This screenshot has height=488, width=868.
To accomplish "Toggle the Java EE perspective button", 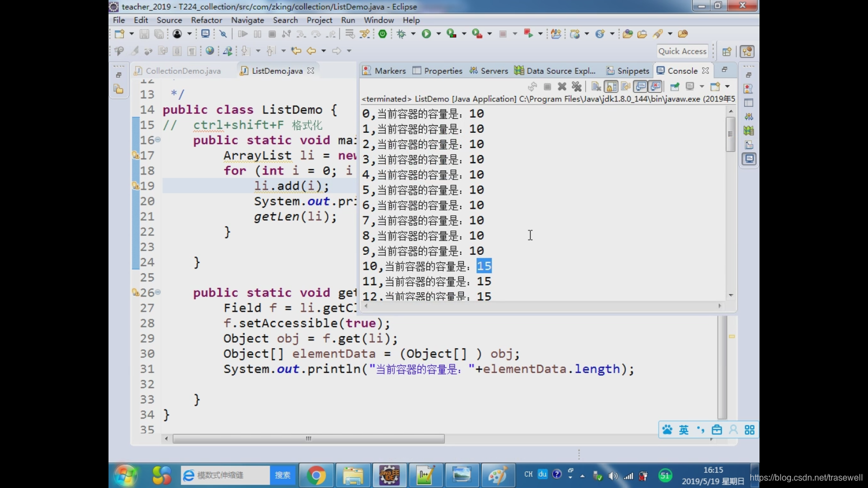I will (x=747, y=52).
